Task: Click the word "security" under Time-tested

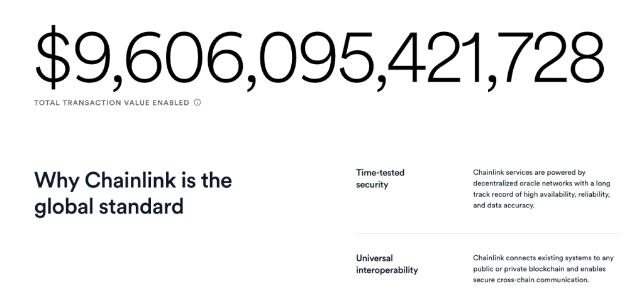Action: pyautogui.click(x=372, y=185)
